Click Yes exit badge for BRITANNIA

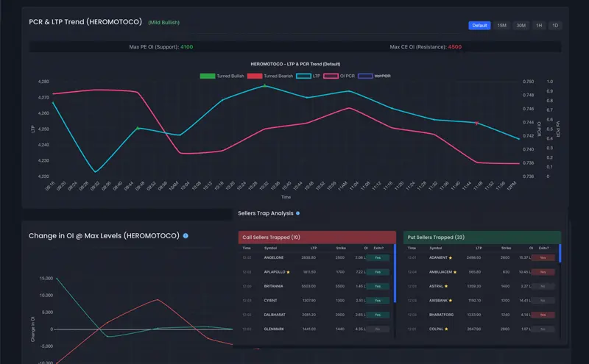coord(378,286)
